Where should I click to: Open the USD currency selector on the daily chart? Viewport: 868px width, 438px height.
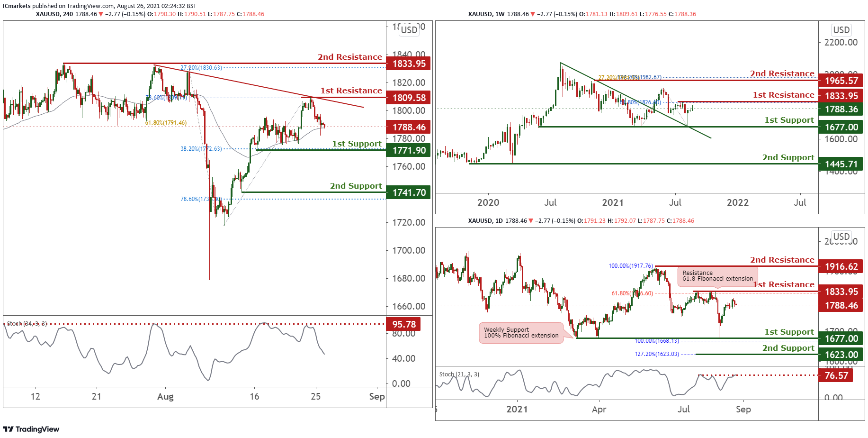click(841, 237)
